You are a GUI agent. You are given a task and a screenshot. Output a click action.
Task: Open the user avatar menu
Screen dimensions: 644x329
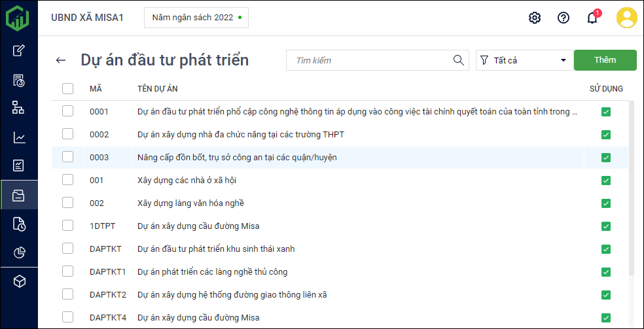(626, 18)
